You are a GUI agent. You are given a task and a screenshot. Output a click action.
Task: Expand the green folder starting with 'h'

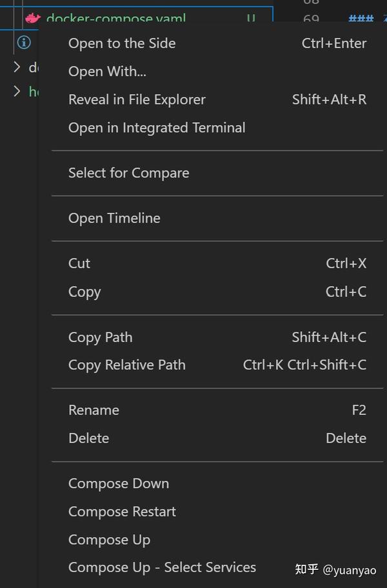[17, 91]
